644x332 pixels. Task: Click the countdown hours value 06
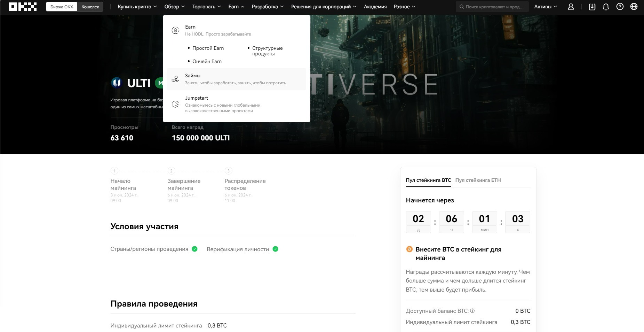tap(451, 219)
